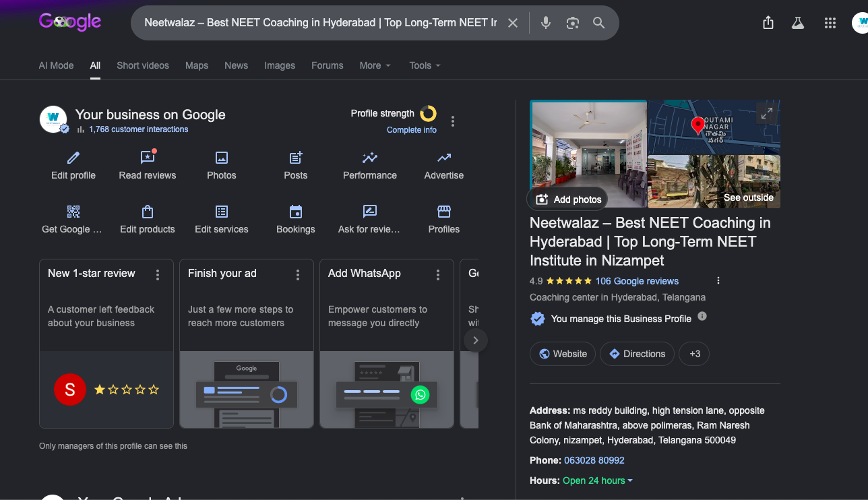Click the verified badge beside manage profile
868x500 pixels.
(x=538, y=319)
